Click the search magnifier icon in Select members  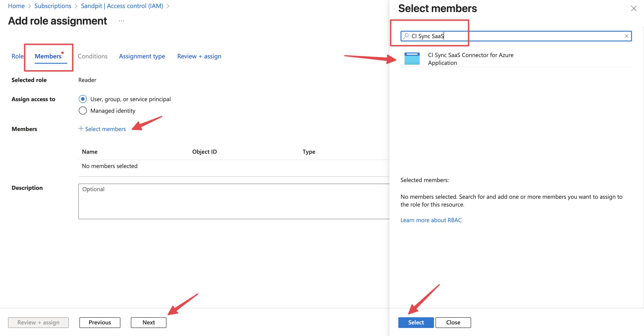tap(406, 36)
